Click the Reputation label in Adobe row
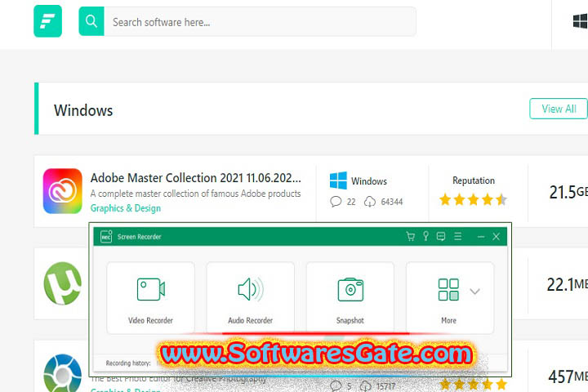Image resolution: width=588 pixels, height=392 pixels. click(x=474, y=180)
